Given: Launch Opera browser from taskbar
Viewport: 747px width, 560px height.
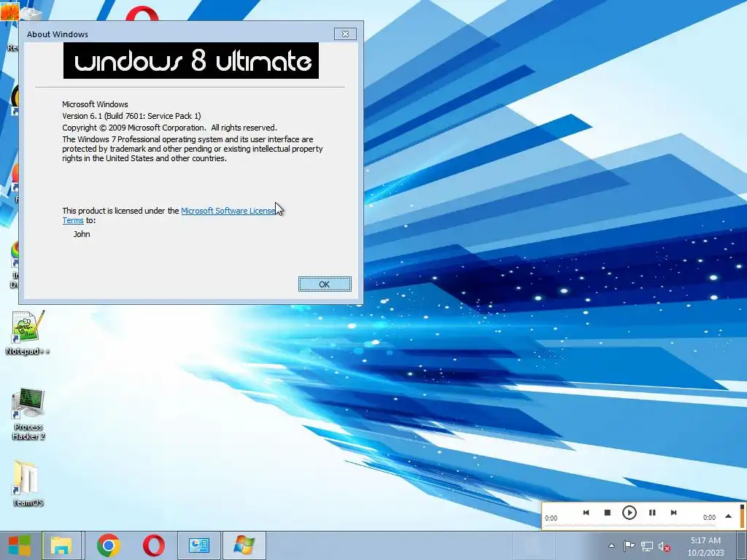Looking at the screenshot, I should 153,545.
